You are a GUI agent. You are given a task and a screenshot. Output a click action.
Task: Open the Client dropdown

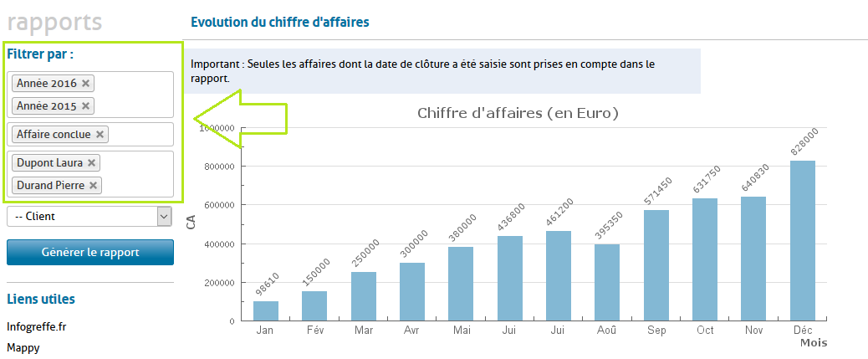[x=89, y=217]
